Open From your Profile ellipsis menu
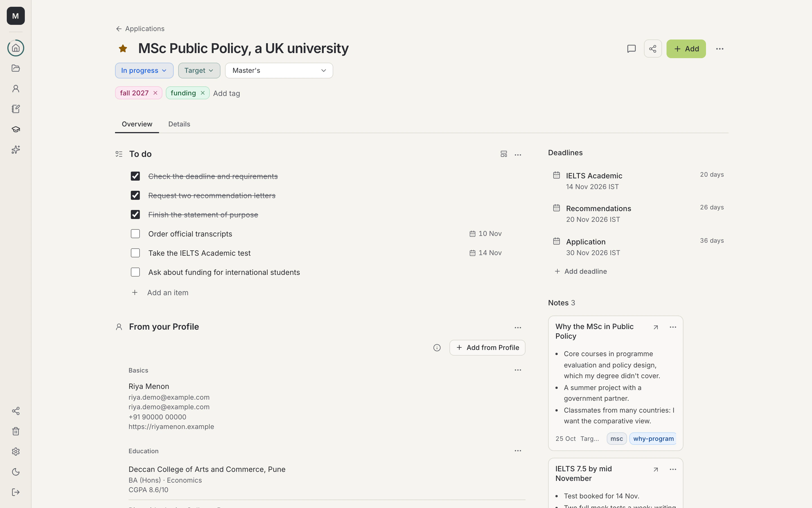The height and width of the screenshot is (508, 812). (518, 328)
